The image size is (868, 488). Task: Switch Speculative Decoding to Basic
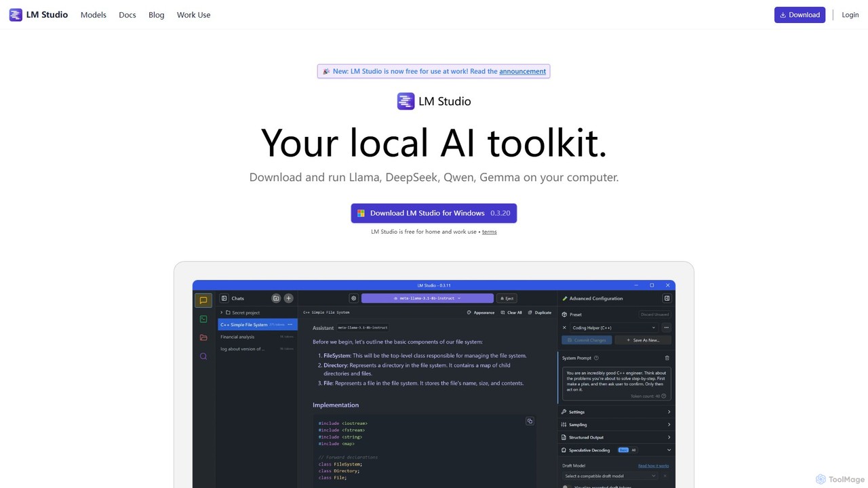623,450
